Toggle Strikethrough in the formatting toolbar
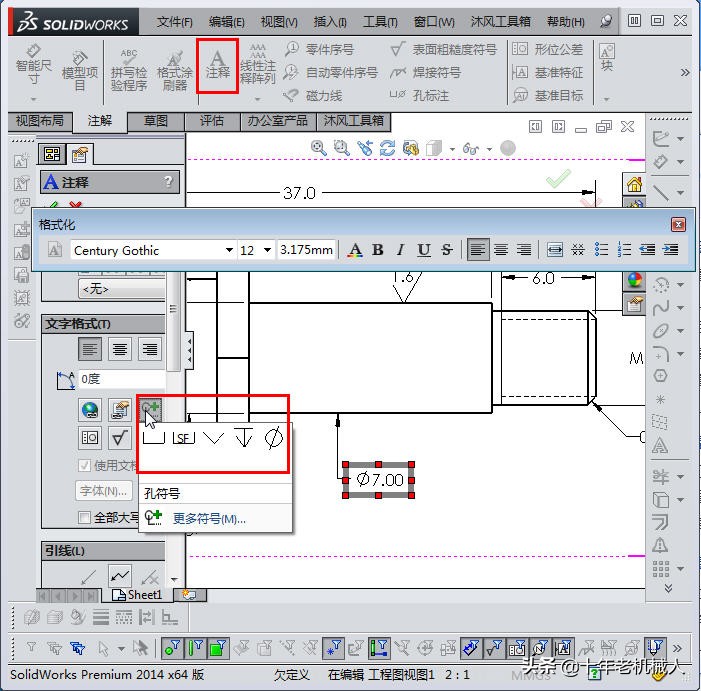The image size is (701, 691). click(446, 250)
